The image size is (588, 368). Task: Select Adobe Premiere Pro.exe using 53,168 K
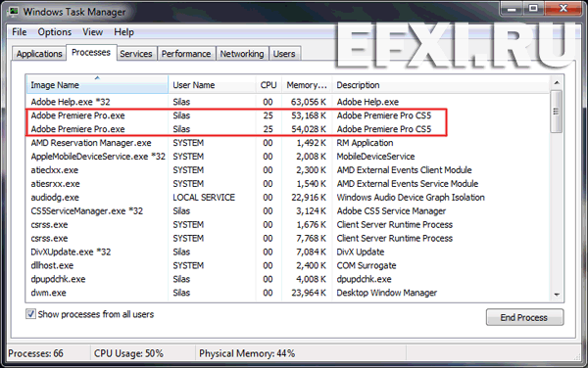point(287,115)
